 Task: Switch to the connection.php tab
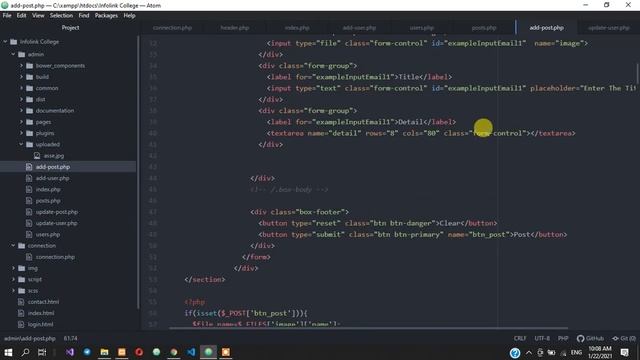point(172,28)
